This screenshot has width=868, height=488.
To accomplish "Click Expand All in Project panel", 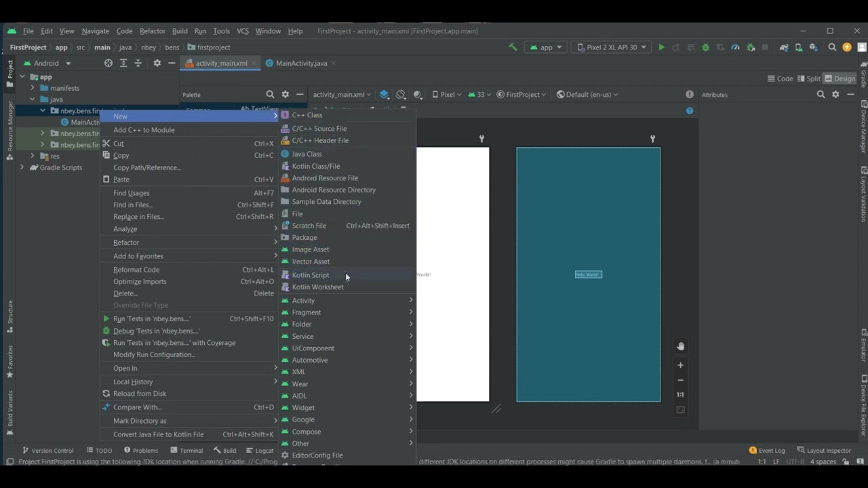I will [123, 63].
